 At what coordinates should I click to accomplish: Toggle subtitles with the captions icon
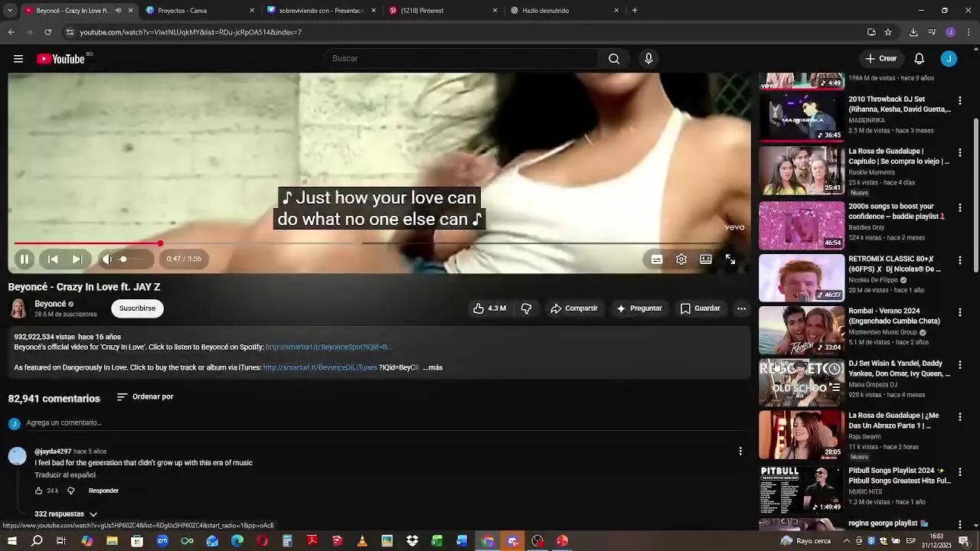click(x=657, y=259)
